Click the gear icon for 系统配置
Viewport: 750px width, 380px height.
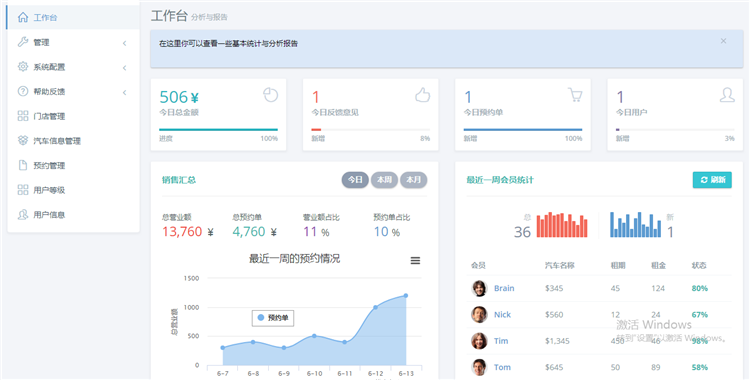tap(22, 67)
